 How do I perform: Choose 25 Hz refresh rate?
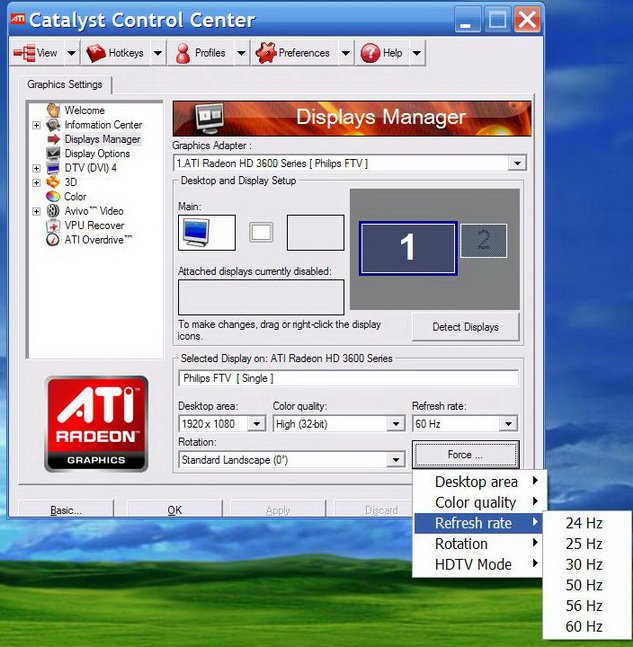tap(586, 543)
